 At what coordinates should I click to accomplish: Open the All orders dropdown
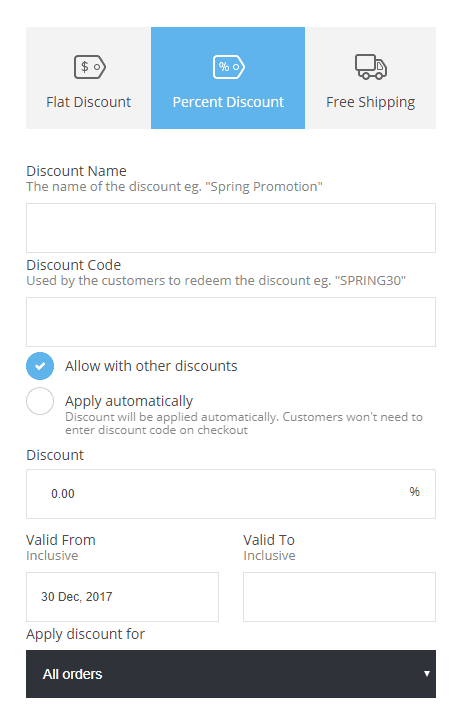[231, 674]
